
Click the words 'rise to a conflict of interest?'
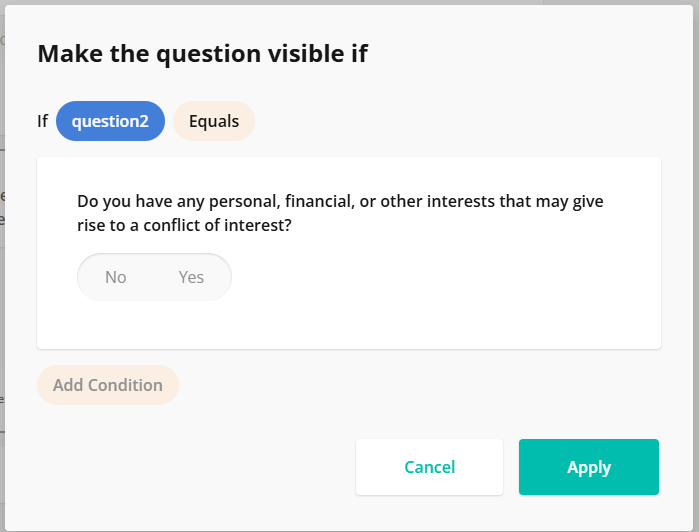184,226
